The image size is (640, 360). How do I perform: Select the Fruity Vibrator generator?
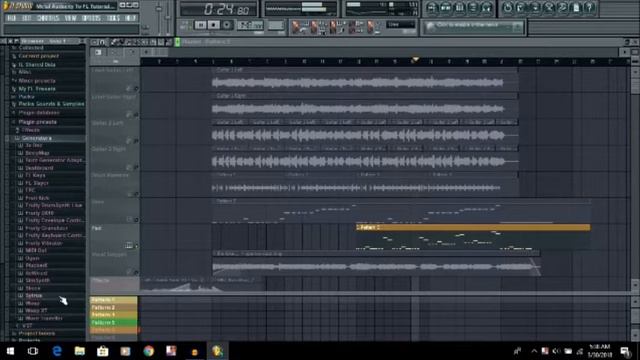(43, 243)
